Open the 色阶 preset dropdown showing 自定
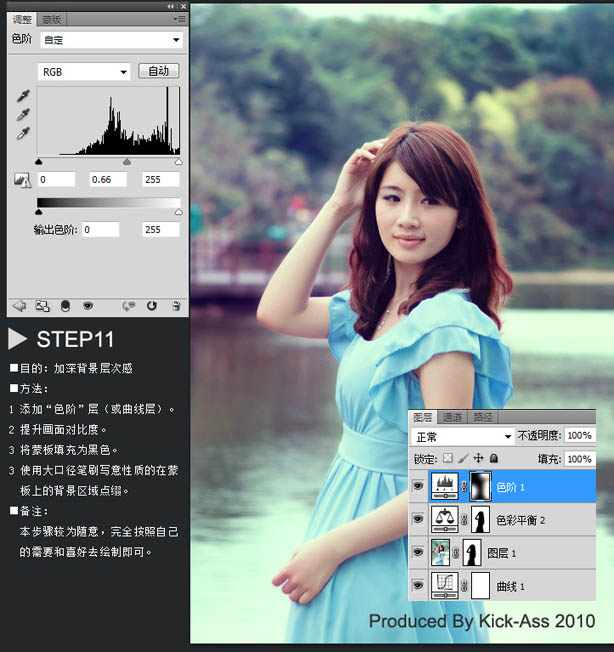This screenshot has height=652, width=614. [x=111, y=40]
